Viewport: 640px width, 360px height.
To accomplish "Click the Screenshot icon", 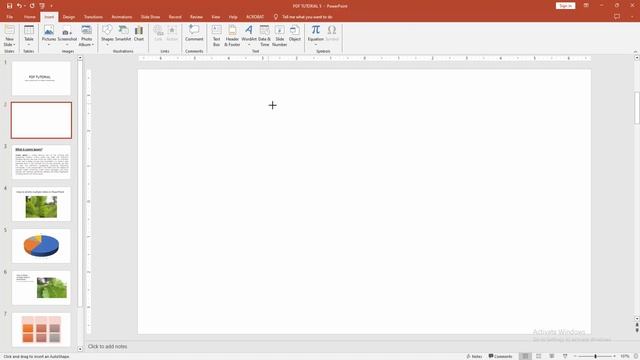I will [67, 30].
